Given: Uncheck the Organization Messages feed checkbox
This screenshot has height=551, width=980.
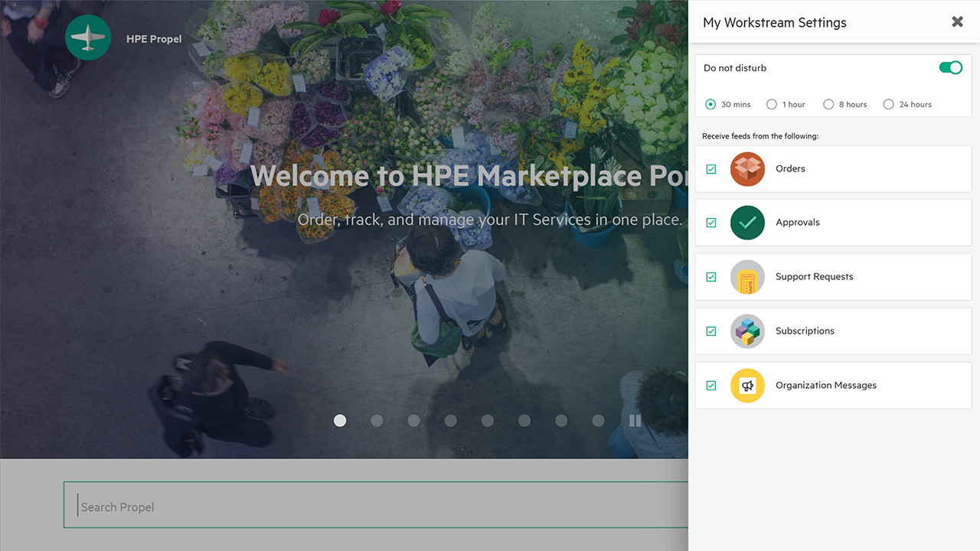Looking at the screenshot, I should point(711,386).
